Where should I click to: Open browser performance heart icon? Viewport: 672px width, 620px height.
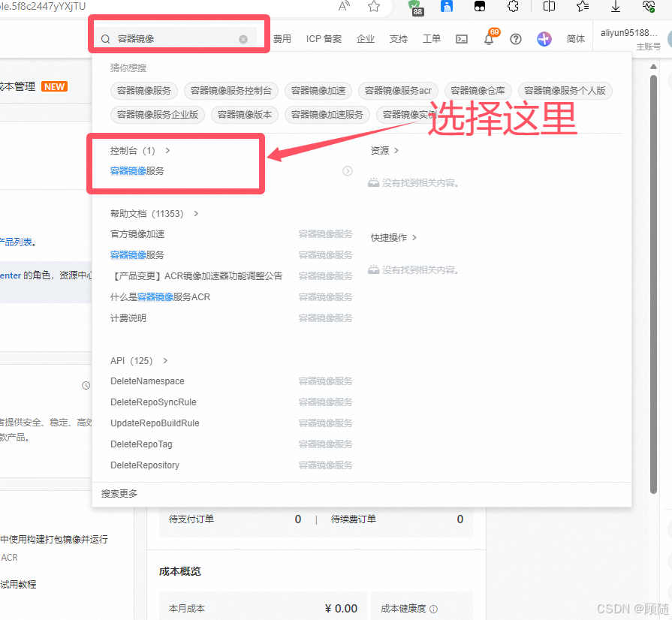tap(649, 6)
